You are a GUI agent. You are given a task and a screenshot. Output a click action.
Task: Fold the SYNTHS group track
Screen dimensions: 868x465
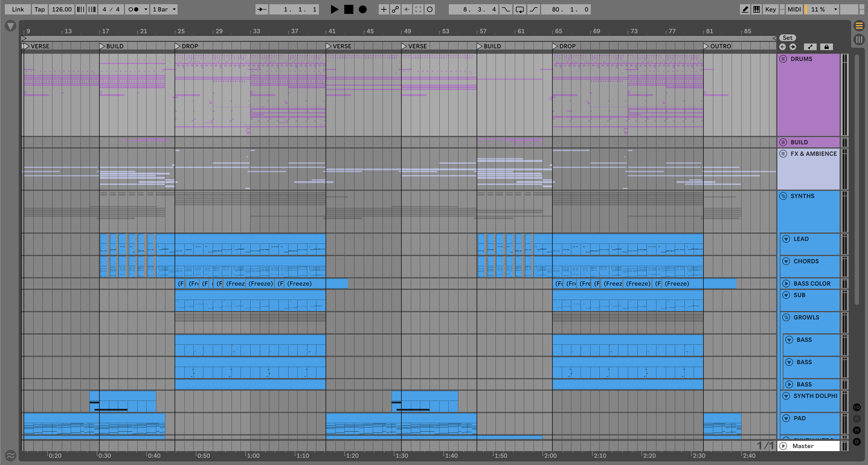pyautogui.click(x=783, y=196)
